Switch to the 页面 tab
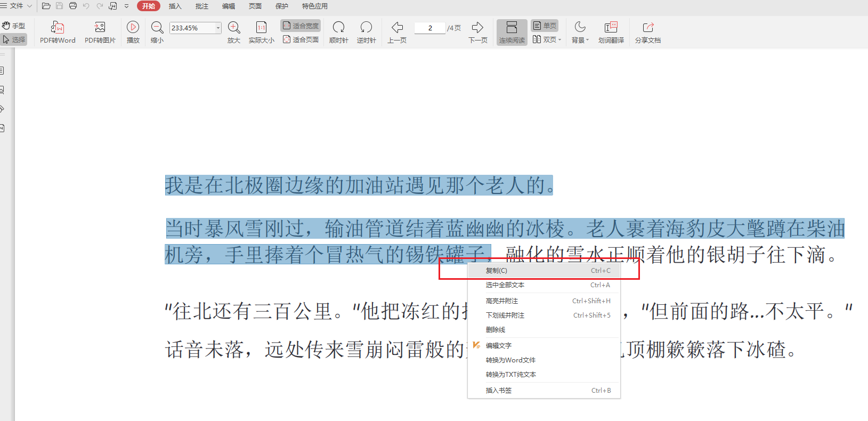The image size is (868, 421). pos(255,6)
